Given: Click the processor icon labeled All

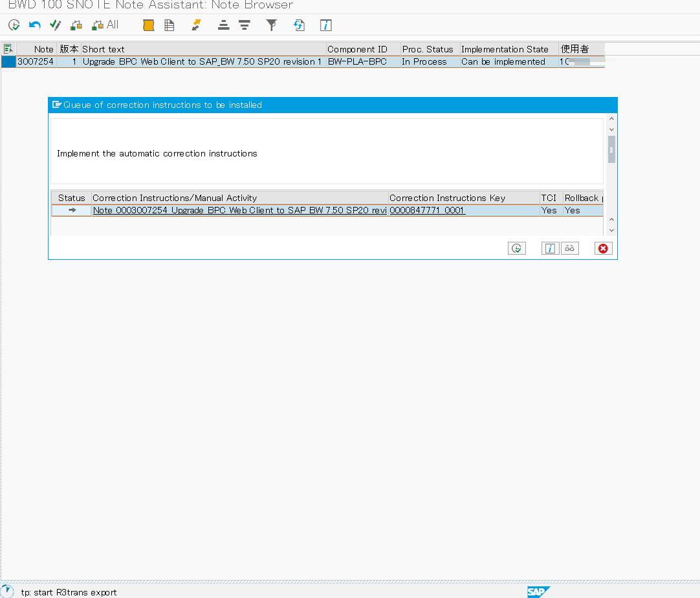Looking at the screenshot, I should coord(105,25).
